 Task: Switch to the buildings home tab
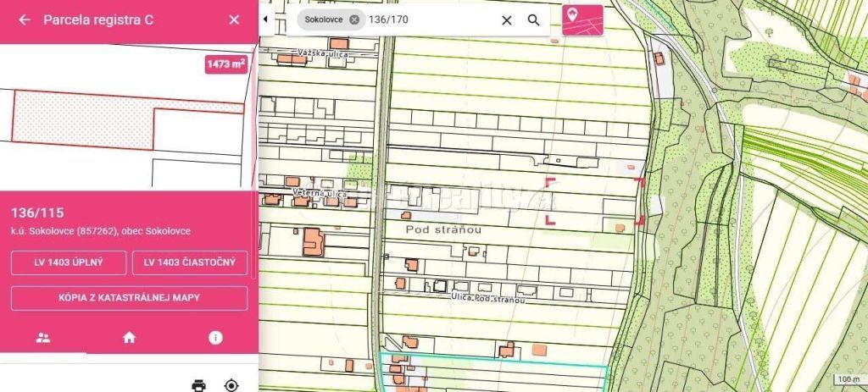coord(129,338)
